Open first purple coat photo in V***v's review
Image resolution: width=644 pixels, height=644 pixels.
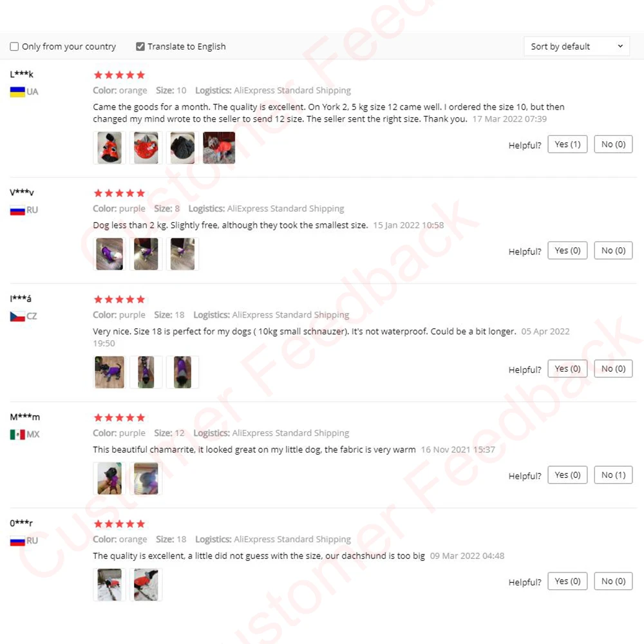pos(109,254)
